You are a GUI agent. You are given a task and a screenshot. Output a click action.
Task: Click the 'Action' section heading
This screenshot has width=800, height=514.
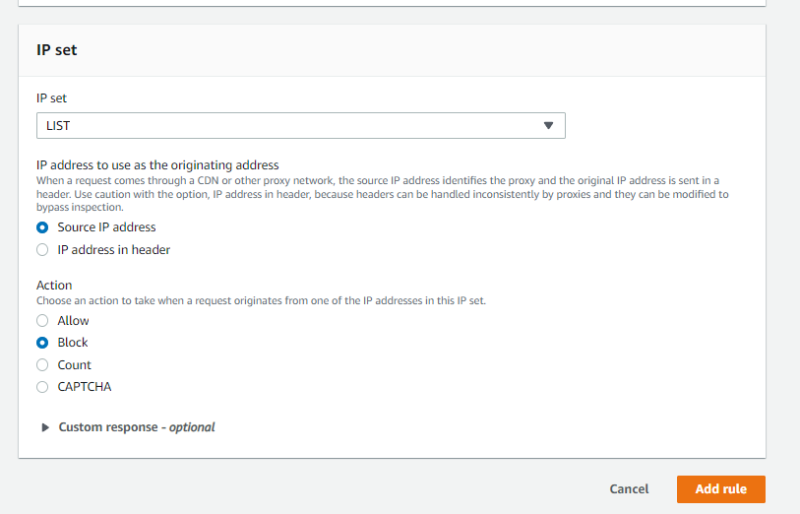(x=54, y=285)
